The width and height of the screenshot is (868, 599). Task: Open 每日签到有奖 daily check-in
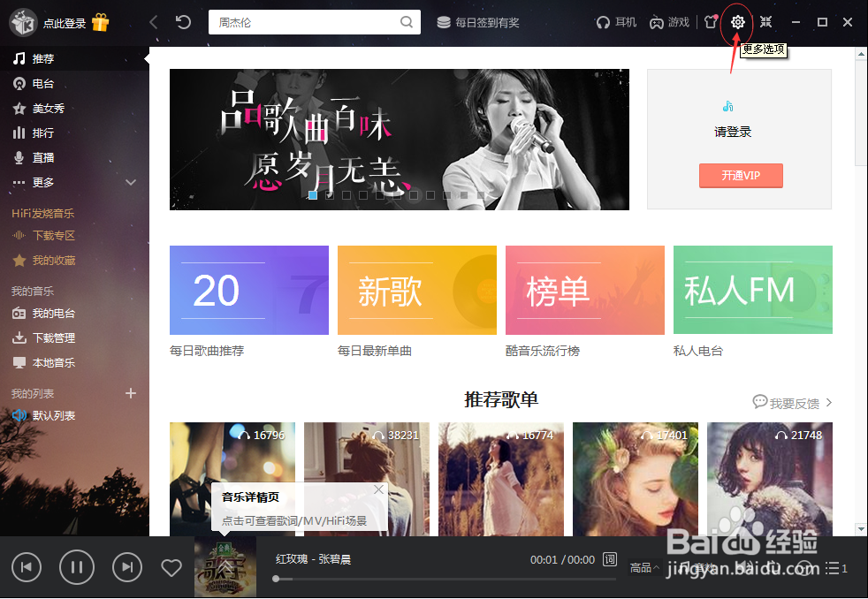(477, 23)
